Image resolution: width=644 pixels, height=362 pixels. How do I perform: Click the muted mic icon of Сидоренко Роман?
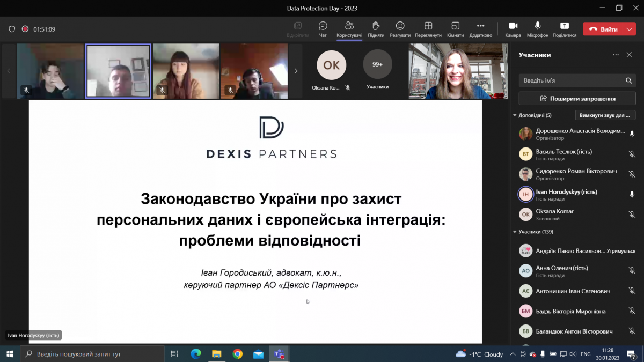tap(632, 174)
